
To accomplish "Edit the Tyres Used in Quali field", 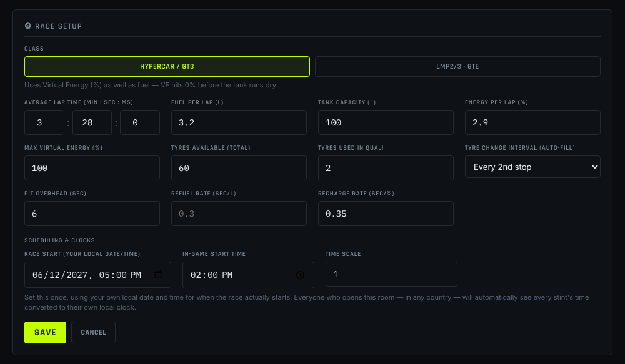I will pos(386,168).
